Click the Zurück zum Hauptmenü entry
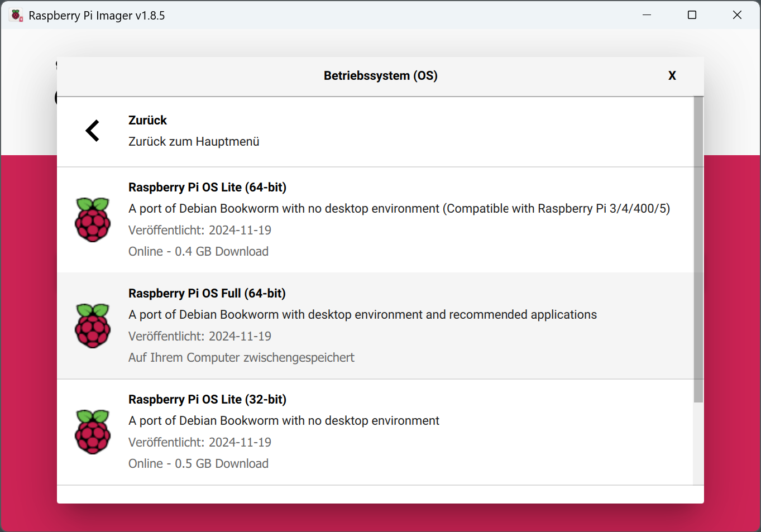 194,141
